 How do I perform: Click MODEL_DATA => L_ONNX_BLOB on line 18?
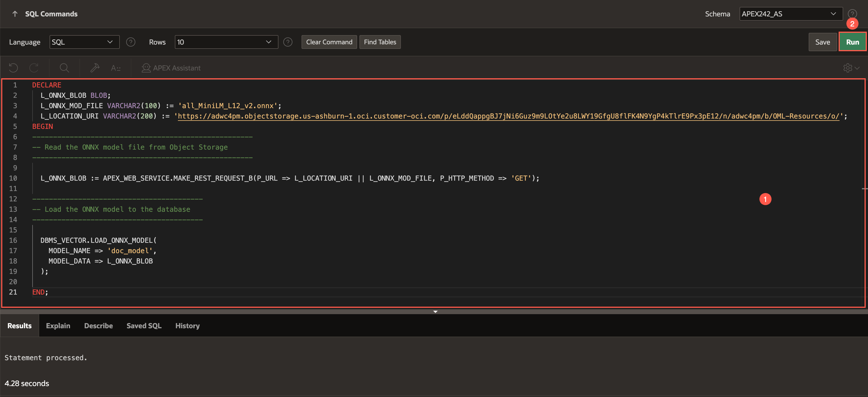click(101, 261)
